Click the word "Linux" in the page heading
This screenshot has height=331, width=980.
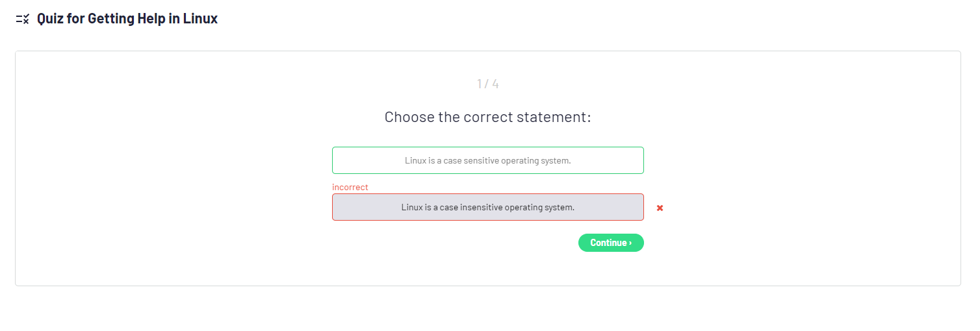click(x=200, y=19)
